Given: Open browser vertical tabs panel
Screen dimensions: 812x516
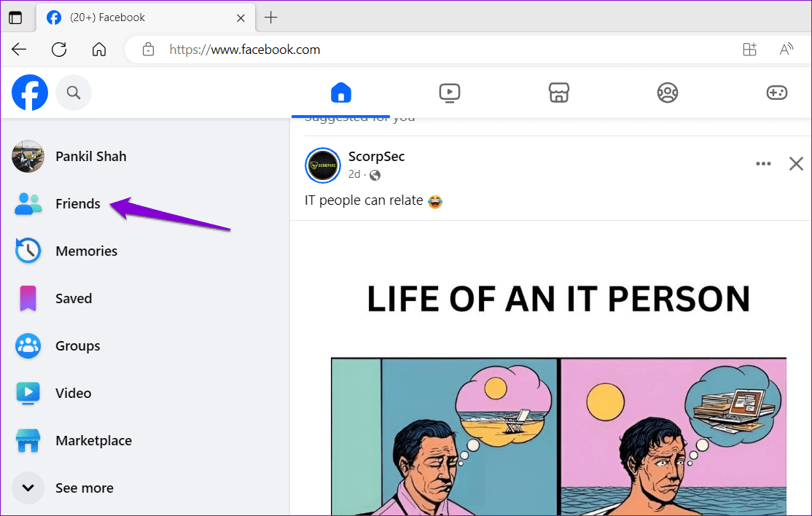Looking at the screenshot, I should click(16, 17).
